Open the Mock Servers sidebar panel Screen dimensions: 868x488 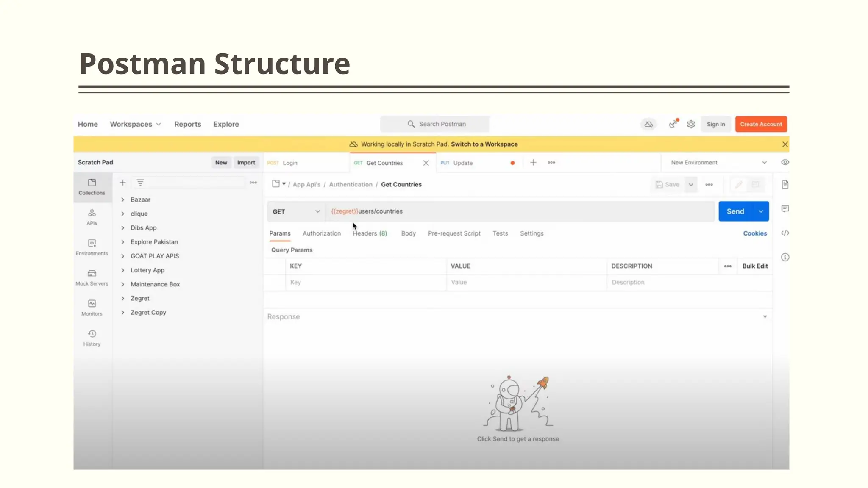click(x=92, y=277)
